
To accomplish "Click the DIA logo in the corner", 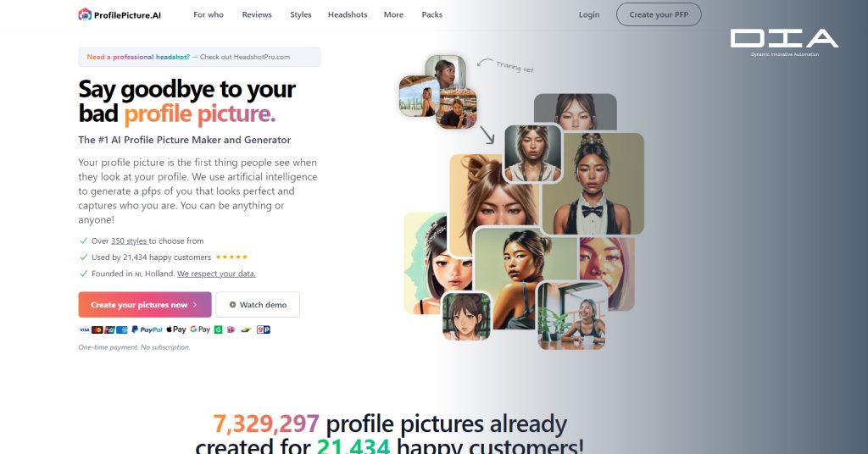I will click(784, 42).
